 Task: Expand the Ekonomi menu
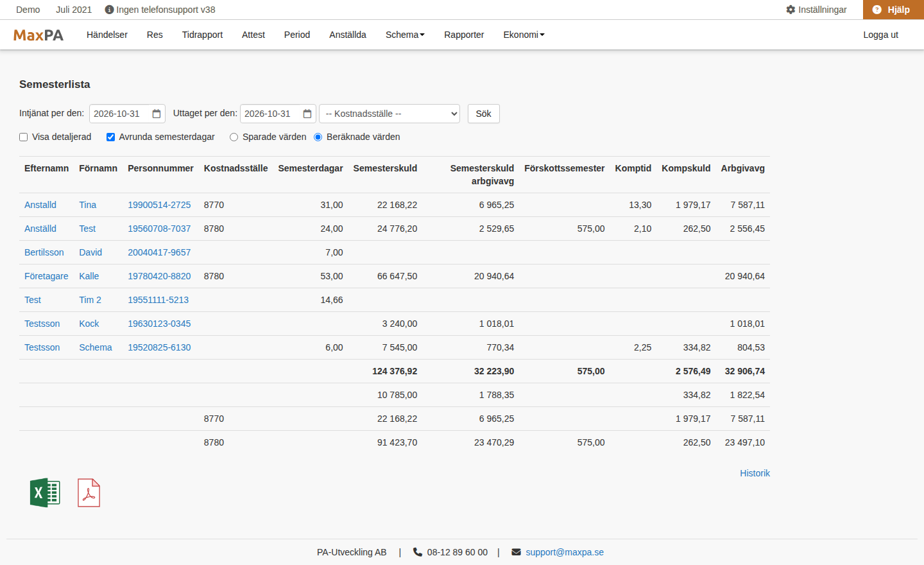524,35
